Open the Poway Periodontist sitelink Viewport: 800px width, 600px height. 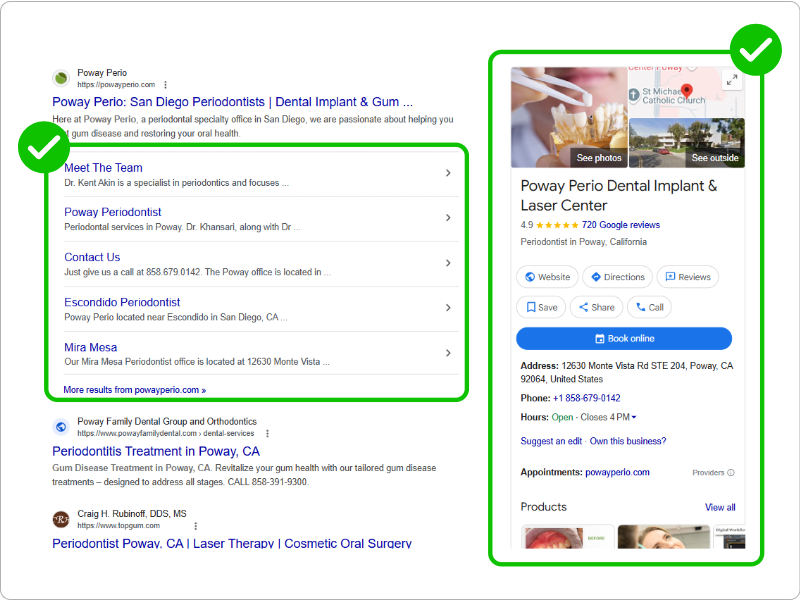113,212
